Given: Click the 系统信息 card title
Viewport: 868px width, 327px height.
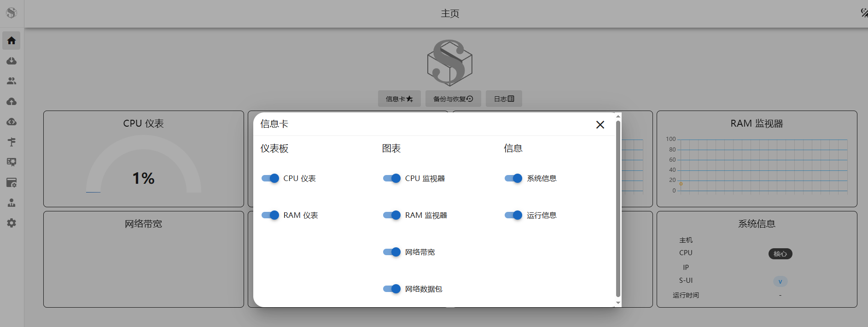Looking at the screenshot, I should (757, 224).
